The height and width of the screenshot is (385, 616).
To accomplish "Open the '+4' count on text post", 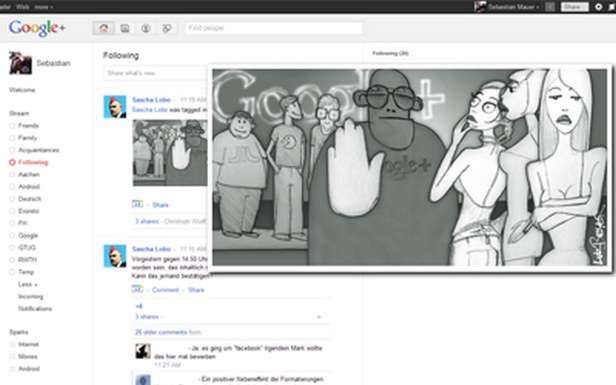I will tap(139, 306).
